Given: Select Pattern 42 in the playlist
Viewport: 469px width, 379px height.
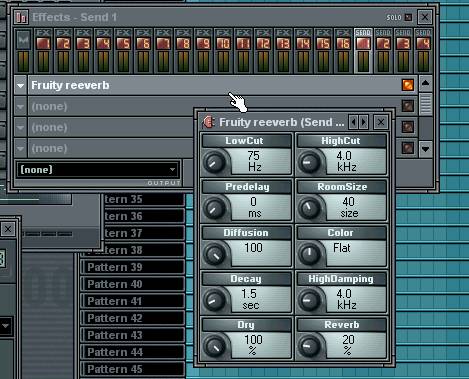Looking at the screenshot, I should [x=133, y=318].
